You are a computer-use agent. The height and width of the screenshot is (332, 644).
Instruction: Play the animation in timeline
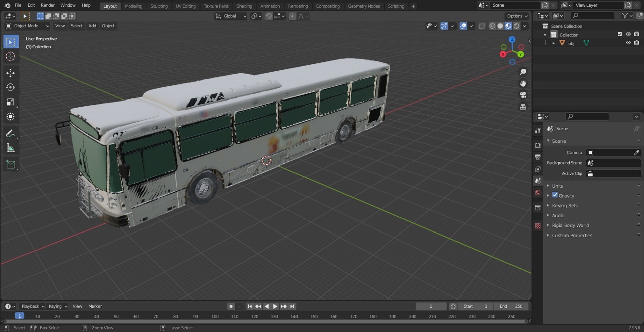275,306
